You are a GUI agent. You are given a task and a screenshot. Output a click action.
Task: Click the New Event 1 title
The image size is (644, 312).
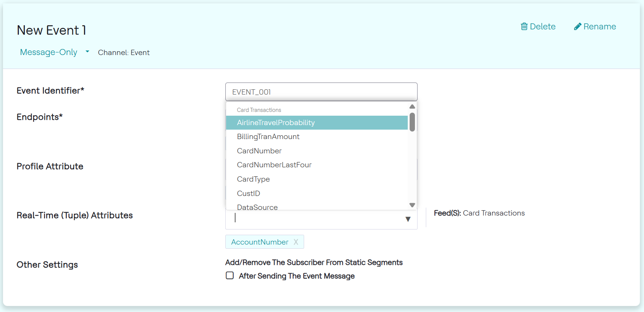pos(52,30)
